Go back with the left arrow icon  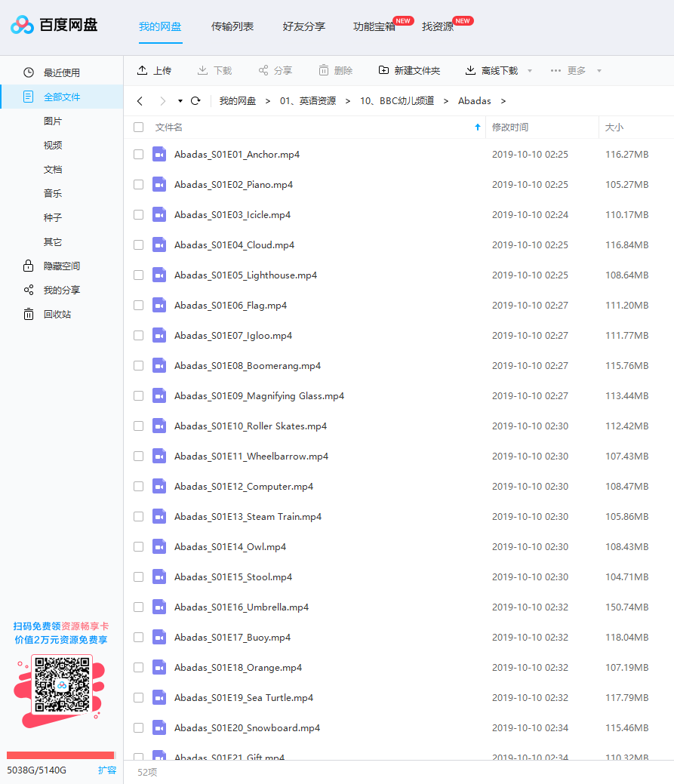click(140, 101)
